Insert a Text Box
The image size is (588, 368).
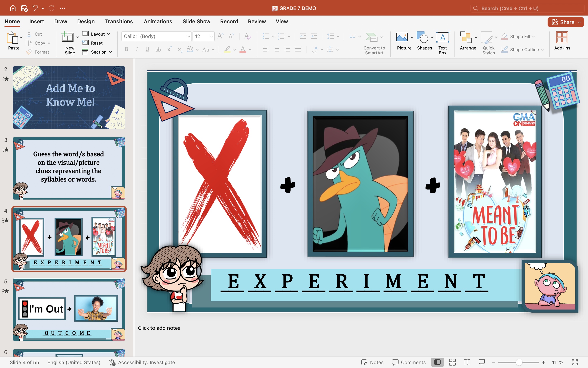click(x=442, y=37)
